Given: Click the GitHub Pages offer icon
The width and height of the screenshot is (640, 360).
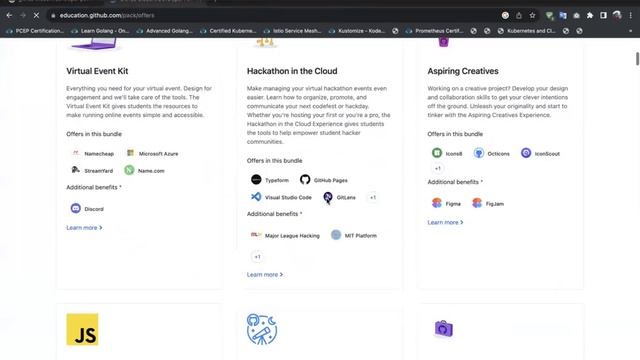Looking at the screenshot, I should pyautogui.click(x=305, y=180).
